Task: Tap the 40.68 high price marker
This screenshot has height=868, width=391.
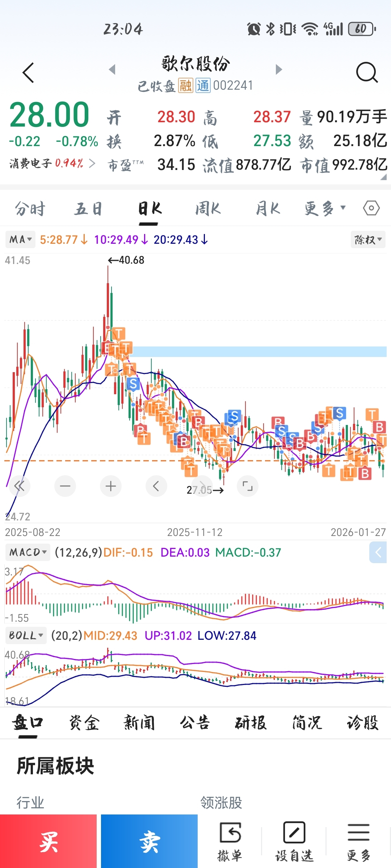Action: 126,260
